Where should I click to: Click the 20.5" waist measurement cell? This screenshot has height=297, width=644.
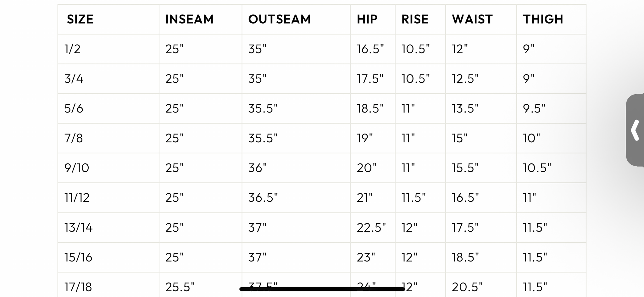(467, 287)
